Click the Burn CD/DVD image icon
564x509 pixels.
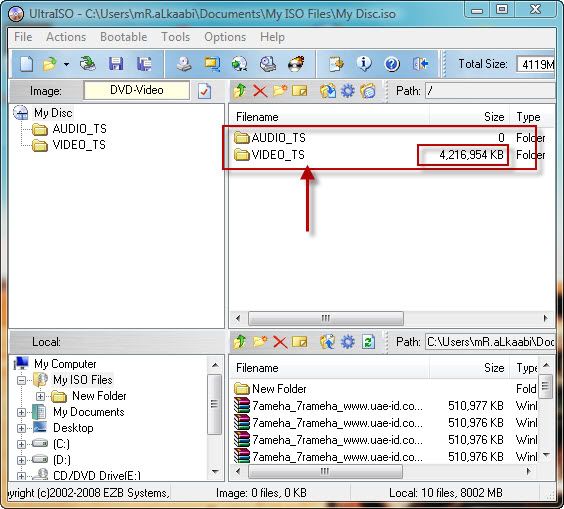296,64
